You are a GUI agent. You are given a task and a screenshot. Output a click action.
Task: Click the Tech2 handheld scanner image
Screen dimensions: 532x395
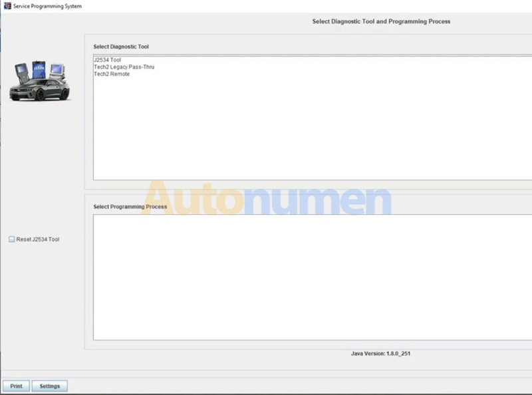click(x=22, y=70)
